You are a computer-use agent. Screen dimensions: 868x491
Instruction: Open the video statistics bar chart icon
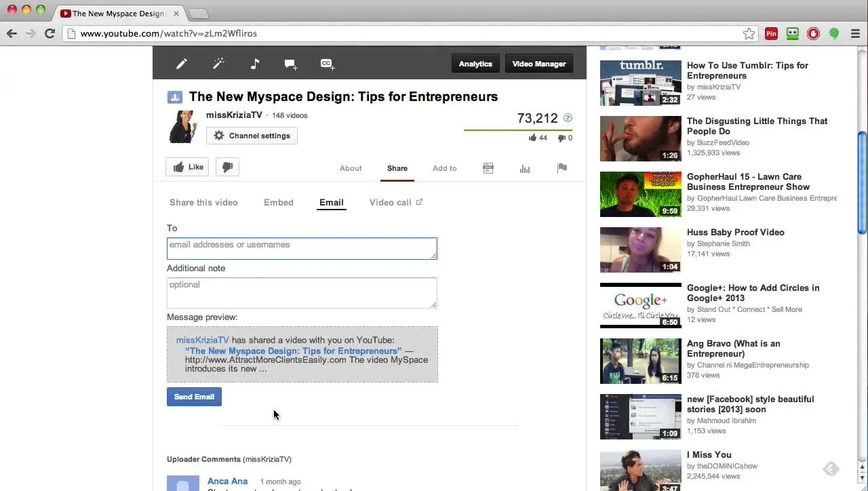tap(525, 168)
